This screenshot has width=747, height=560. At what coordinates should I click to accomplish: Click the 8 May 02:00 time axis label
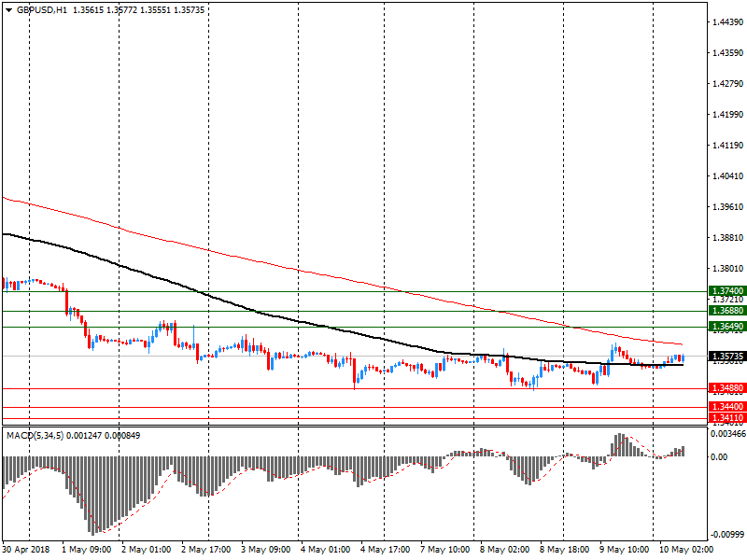coord(505,550)
